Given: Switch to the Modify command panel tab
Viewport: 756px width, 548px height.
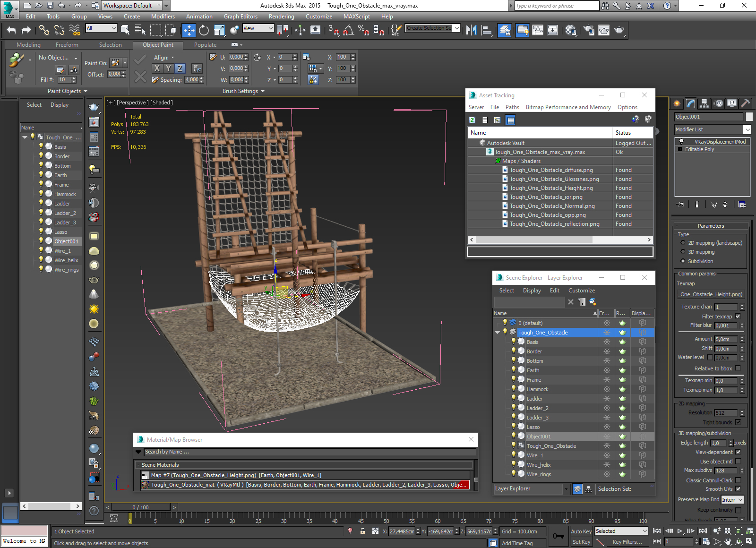Looking at the screenshot, I should [x=691, y=103].
